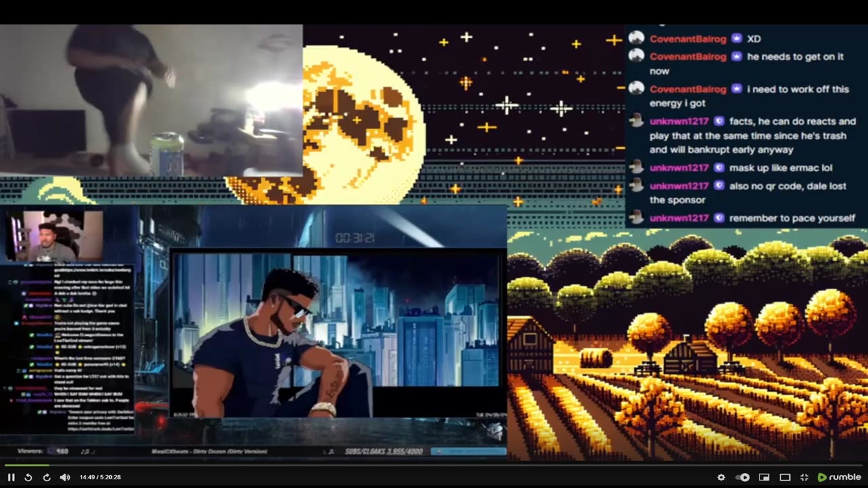Click CovenantBalrog's 'XD' chat message
Screen dimensions: 868x488
click(x=754, y=39)
